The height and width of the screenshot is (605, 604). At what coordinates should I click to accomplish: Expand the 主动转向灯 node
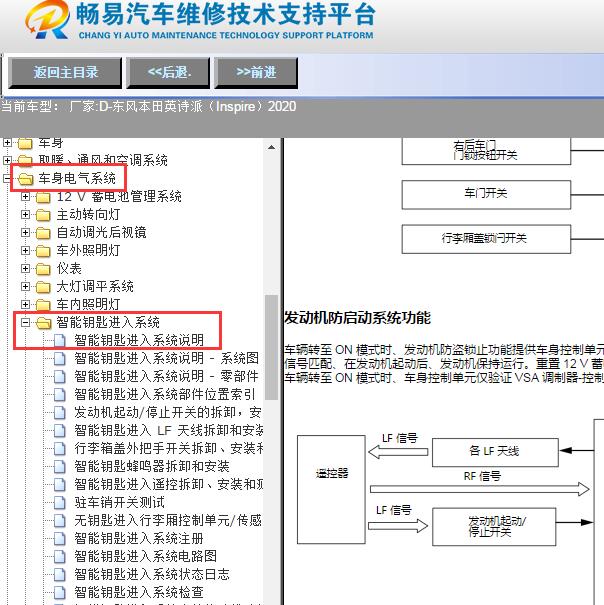[25, 215]
